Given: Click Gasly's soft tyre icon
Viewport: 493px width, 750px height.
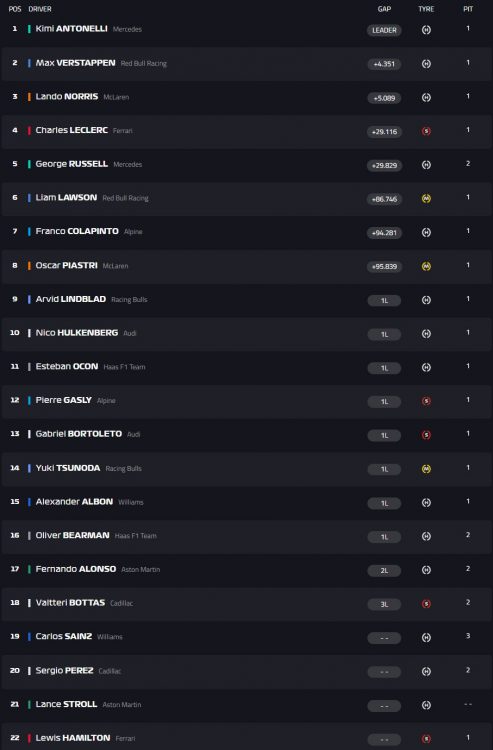Looking at the screenshot, I should [426, 401].
